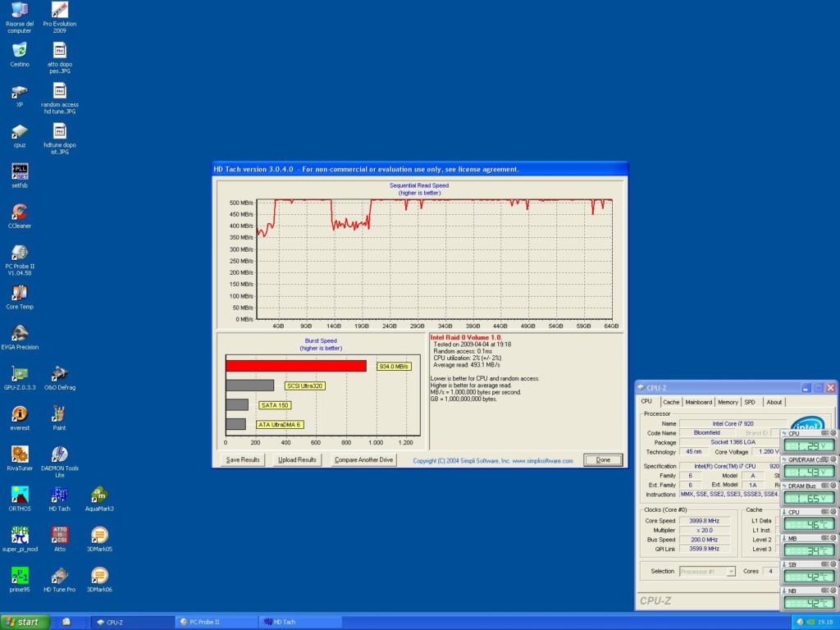Open Risorse del computer desktop icon

[20, 18]
